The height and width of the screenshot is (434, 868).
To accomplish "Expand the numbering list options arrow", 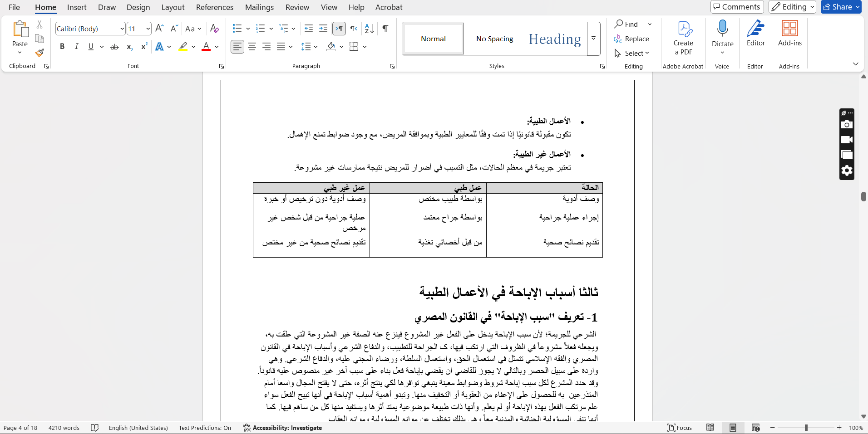I will pyautogui.click(x=271, y=29).
